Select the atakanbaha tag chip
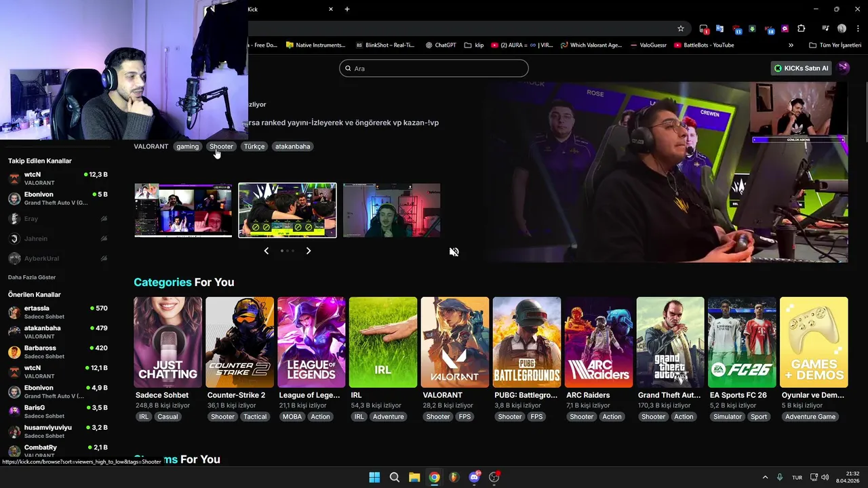The image size is (868, 488). (x=292, y=146)
